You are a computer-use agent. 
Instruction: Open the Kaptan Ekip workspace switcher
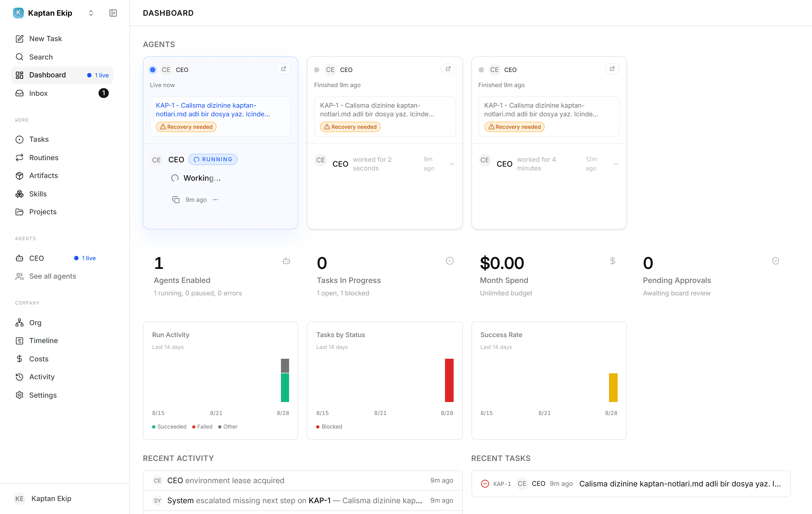pyautogui.click(x=54, y=13)
